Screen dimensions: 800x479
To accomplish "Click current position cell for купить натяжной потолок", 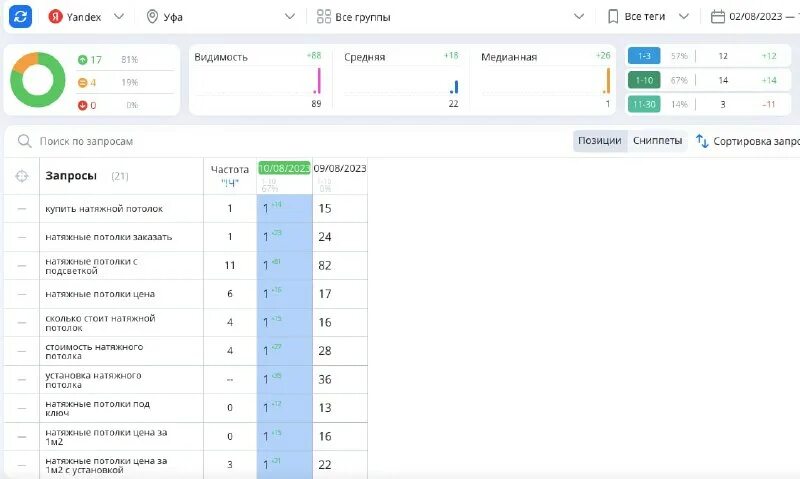I will point(284,208).
